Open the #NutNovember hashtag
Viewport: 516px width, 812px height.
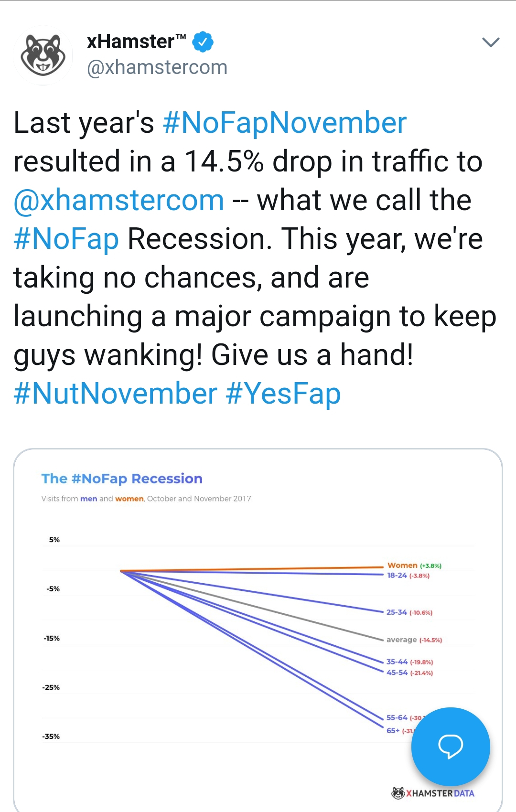(x=115, y=394)
